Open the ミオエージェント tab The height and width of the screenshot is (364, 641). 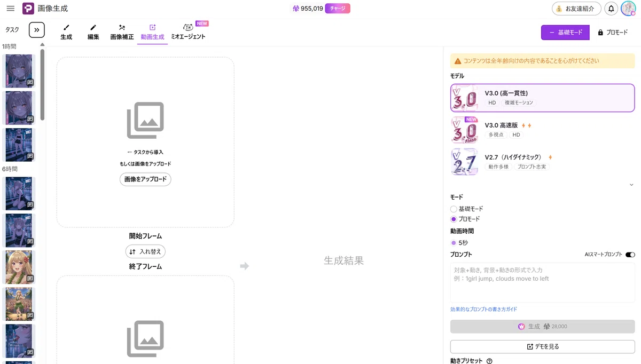(188, 32)
